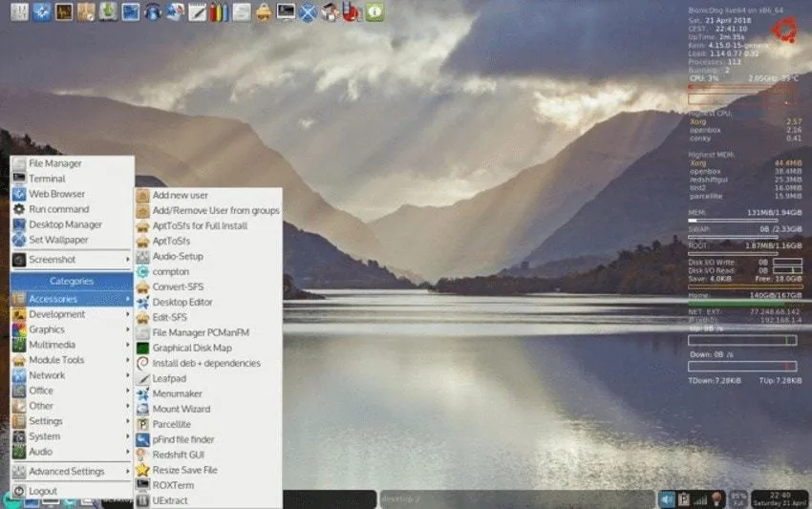Click the colored pencils icon in top panel
The width and height of the screenshot is (812, 509).
click(219, 12)
